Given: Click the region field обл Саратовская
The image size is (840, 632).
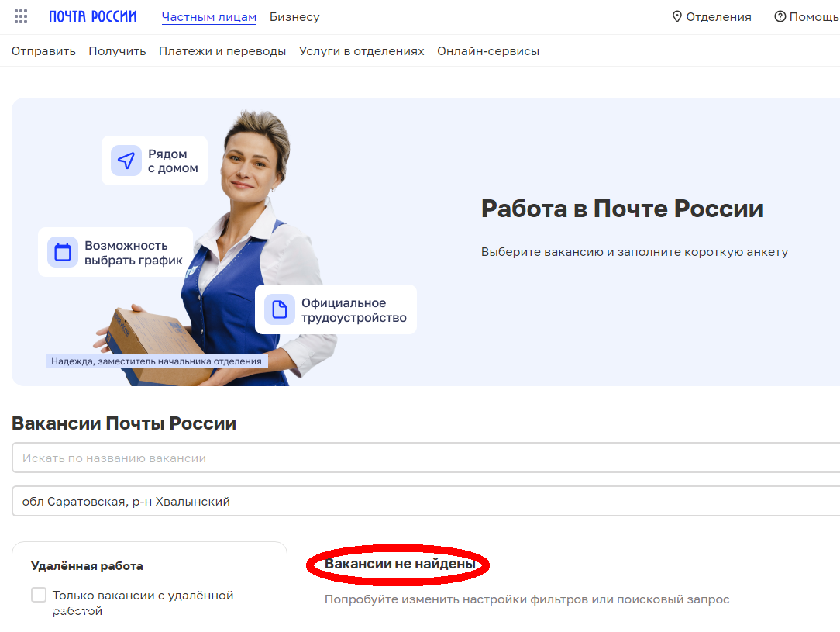Looking at the screenshot, I should point(426,501).
